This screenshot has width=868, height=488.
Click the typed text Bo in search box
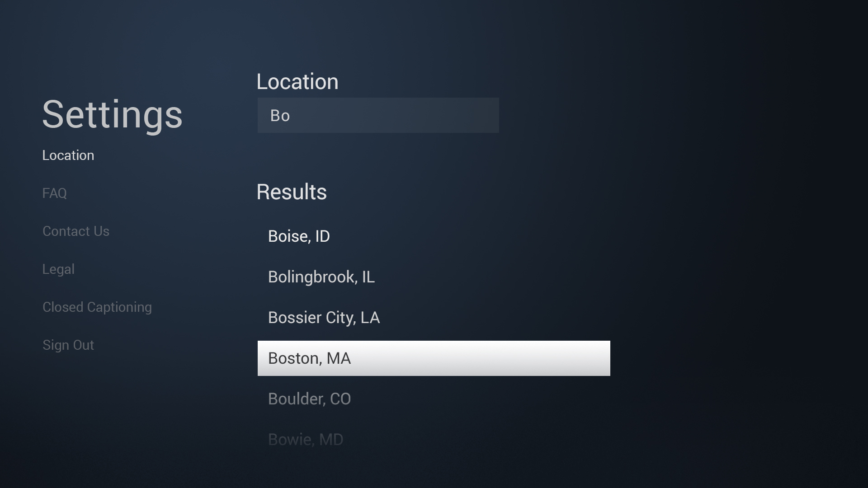click(280, 116)
